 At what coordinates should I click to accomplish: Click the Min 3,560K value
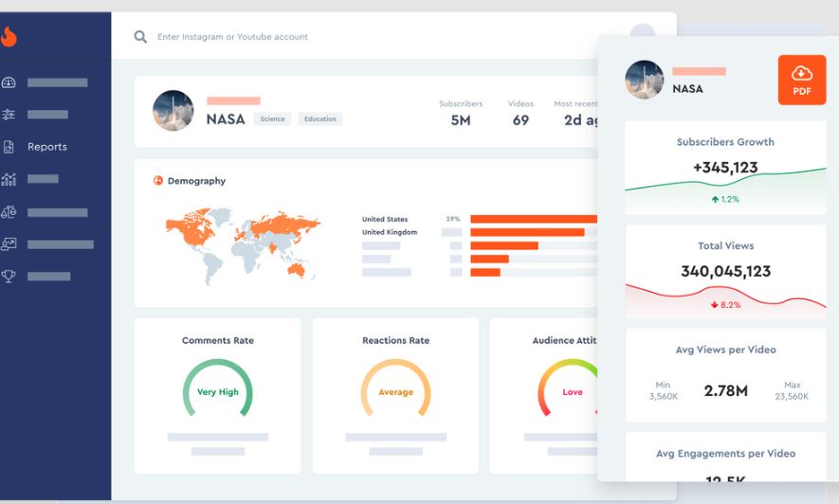click(663, 396)
